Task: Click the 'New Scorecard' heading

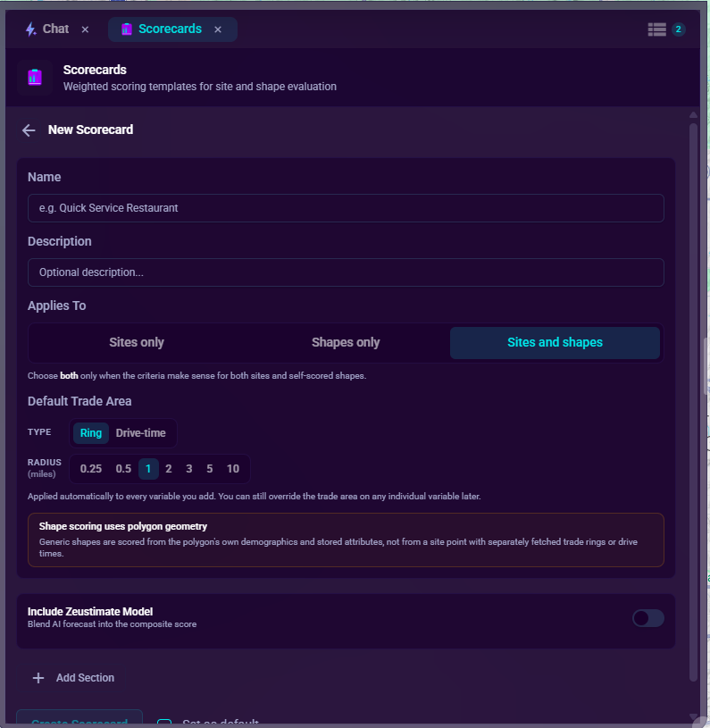Action: tap(90, 130)
